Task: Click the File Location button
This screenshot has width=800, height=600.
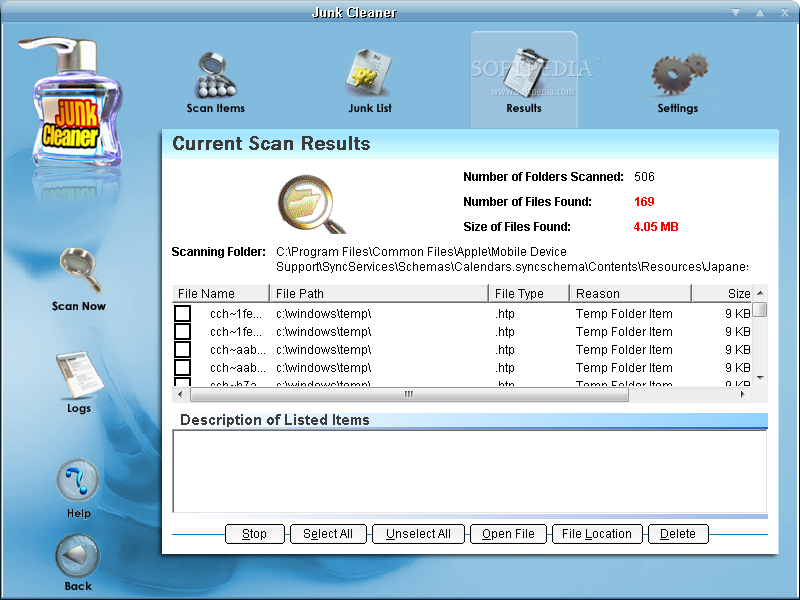Action: coord(597,534)
